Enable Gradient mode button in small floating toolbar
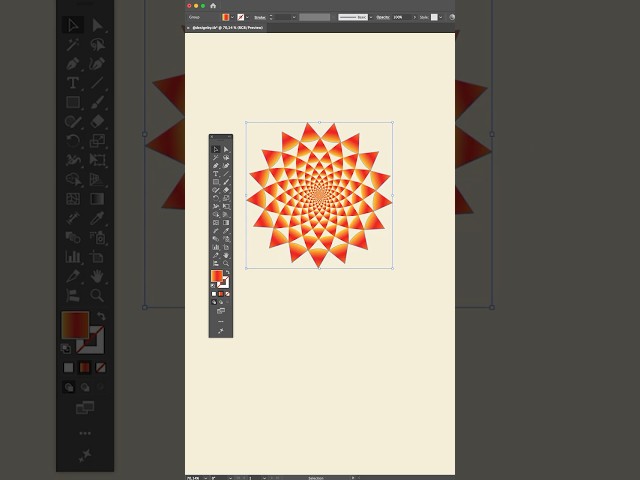The width and height of the screenshot is (640, 480). [x=221, y=294]
